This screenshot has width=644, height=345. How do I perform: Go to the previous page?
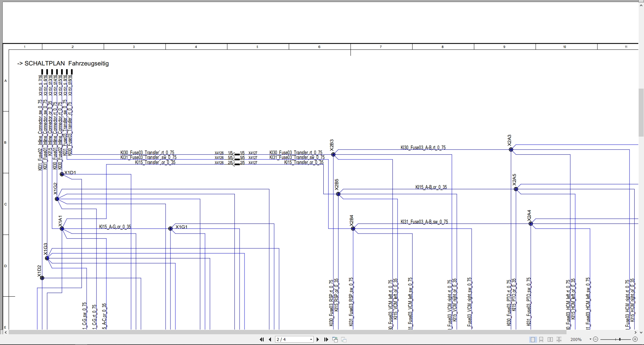(270, 340)
